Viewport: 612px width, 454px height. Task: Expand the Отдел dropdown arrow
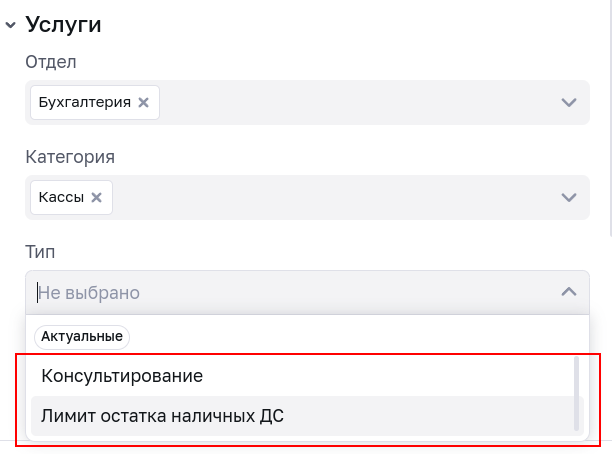pyautogui.click(x=569, y=102)
